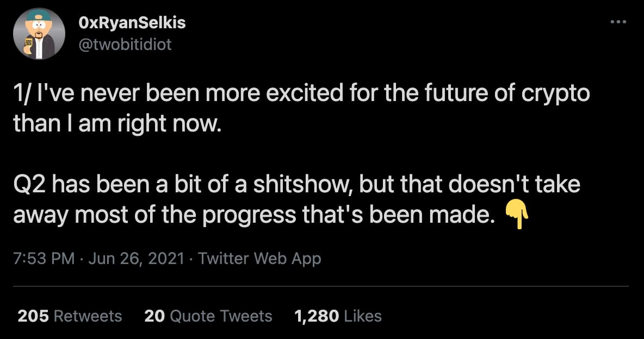The image size is (644, 339).
Task: Click the cartoon profile avatar picture
Action: (39, 34)
